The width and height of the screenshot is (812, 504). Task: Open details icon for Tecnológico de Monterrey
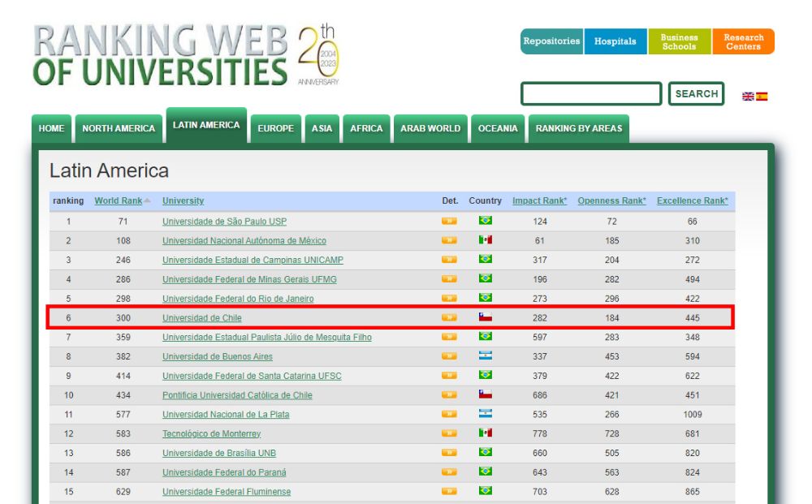point(448,433)
